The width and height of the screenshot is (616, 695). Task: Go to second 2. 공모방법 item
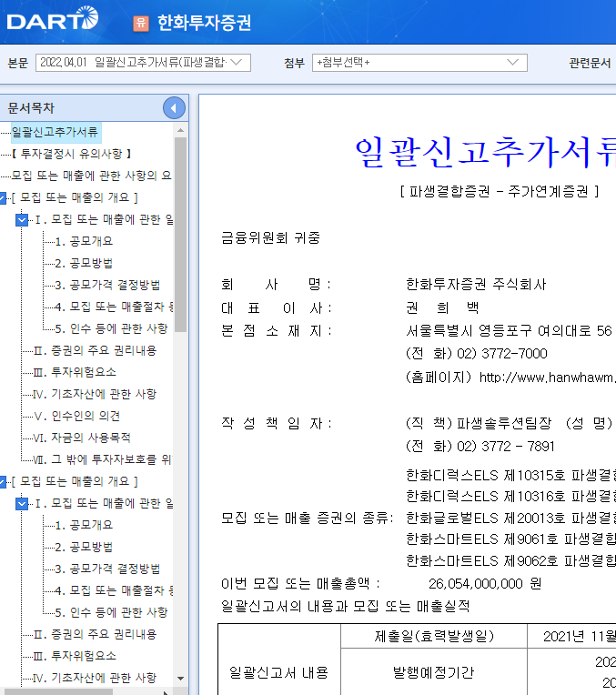[84, 547]
